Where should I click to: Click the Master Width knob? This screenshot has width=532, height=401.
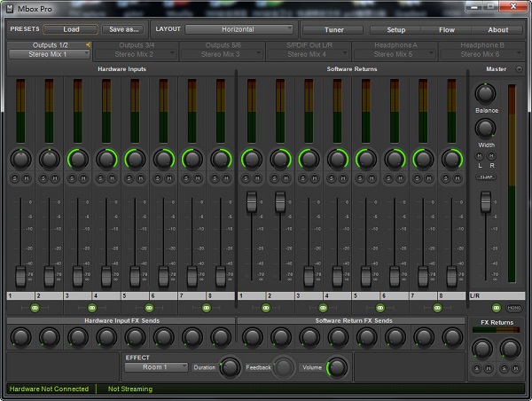[x=485, y=129]
